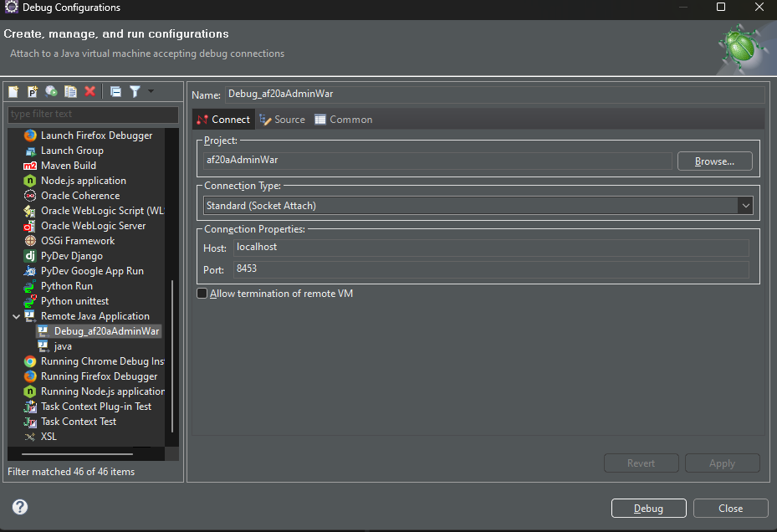Click the Project text field
The width and height of the screenshot is (777, 532).
coord(437,160)
